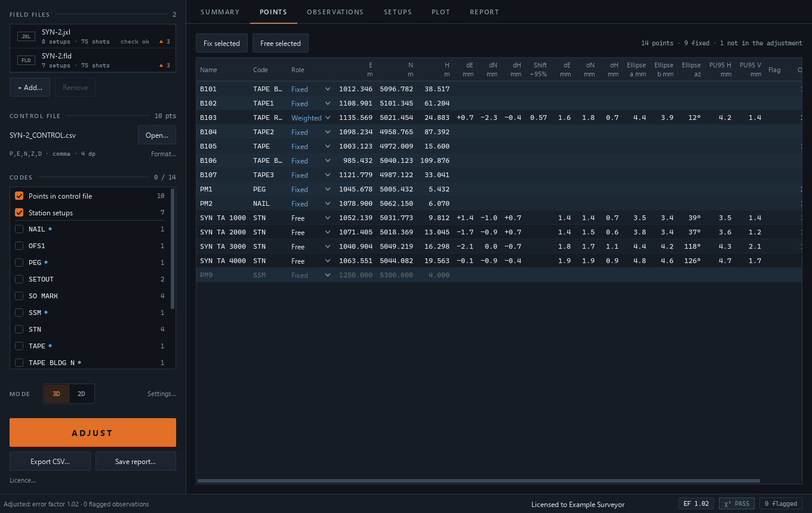Check the OFS1 code checkbox
This screenshot has height=513, width=812.
pyautogui.click(x=19, y=246)
